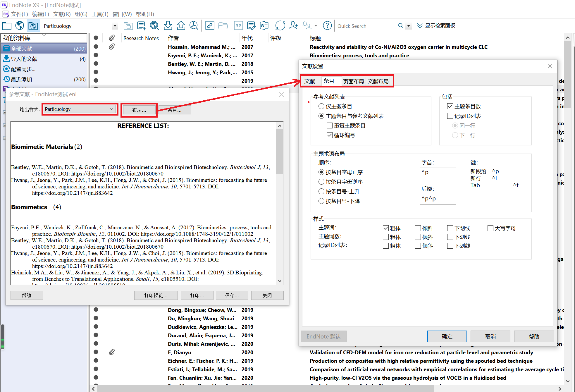575x392 pixels.
Task: Click the Sync Library circular-arrows icon
Action: pyautogui.click(x=280, y=26)
